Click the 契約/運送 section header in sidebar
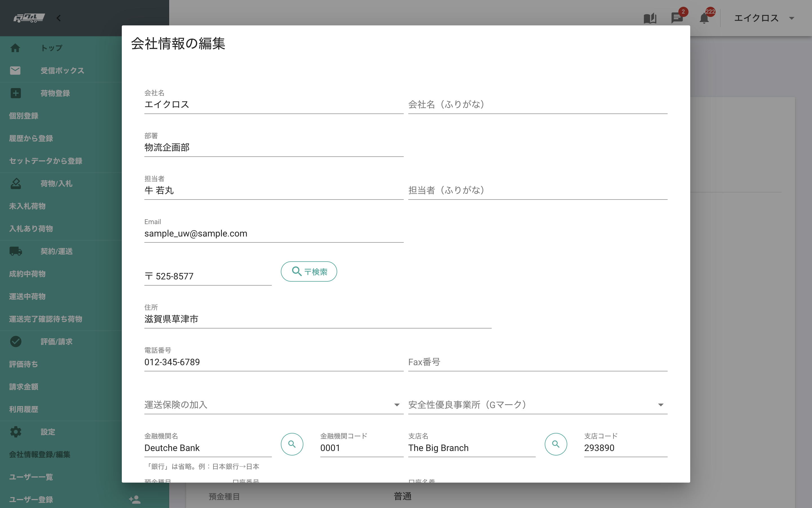Screen dimensions: 812x508 point(56,251)
